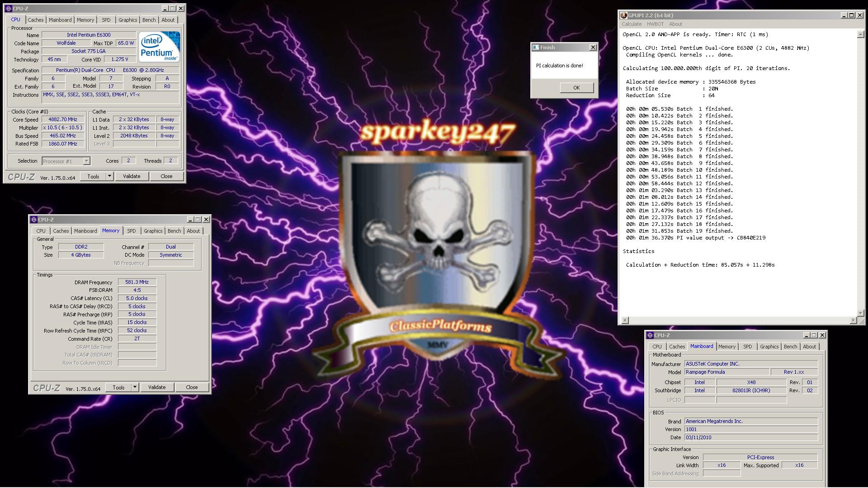Viewport: 868px width, 488px height.
Task: Open the Calculate menu in GPUPI
Action: pyautogui.click(x=632, y=24)
